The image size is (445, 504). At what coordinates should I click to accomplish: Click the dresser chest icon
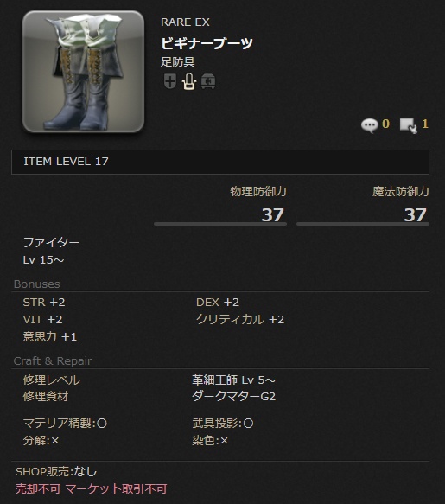pos(208,81)
